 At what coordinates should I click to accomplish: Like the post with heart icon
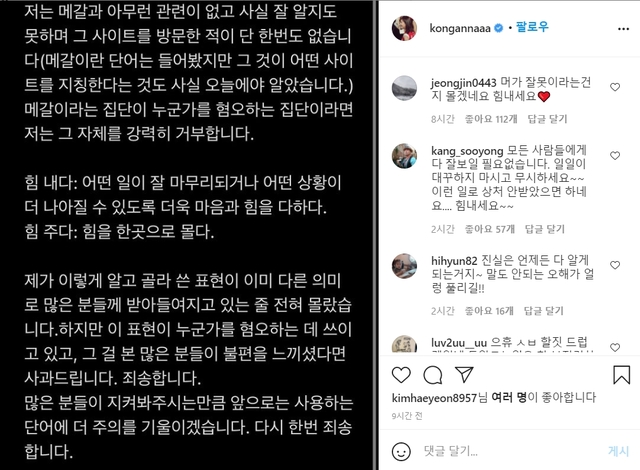(401, 375)
